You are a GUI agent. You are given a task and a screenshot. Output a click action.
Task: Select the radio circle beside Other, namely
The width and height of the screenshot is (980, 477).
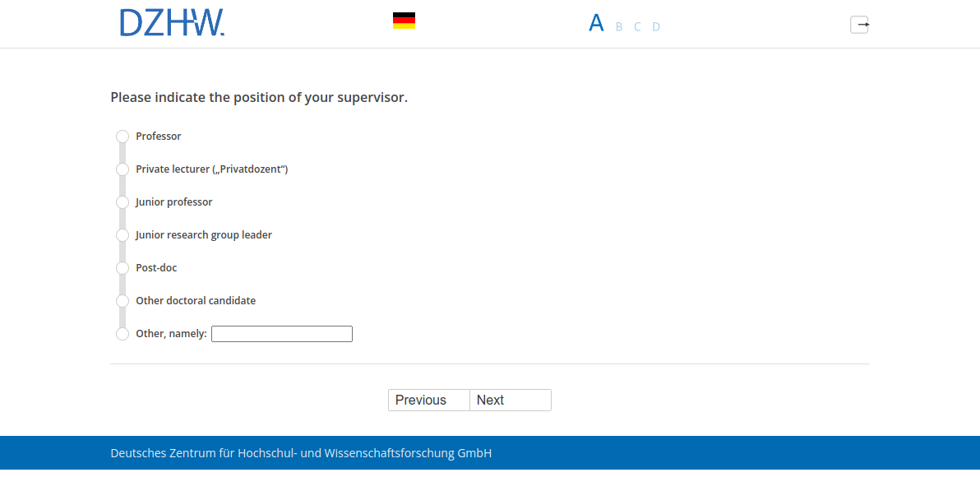pyautogui.click(x=122, y=334)
